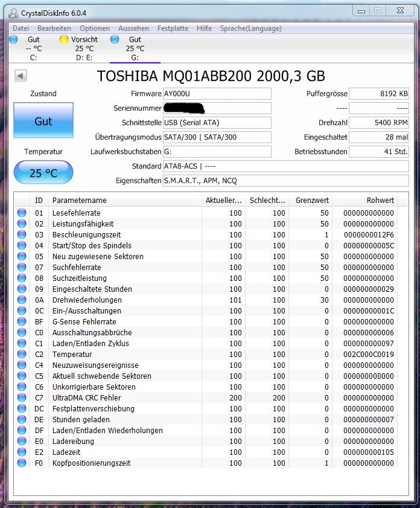The image size is (420, 508).
Task: Click status icon of Stunden geladen row
Action: pyautogui.click(x=22, y=419)
